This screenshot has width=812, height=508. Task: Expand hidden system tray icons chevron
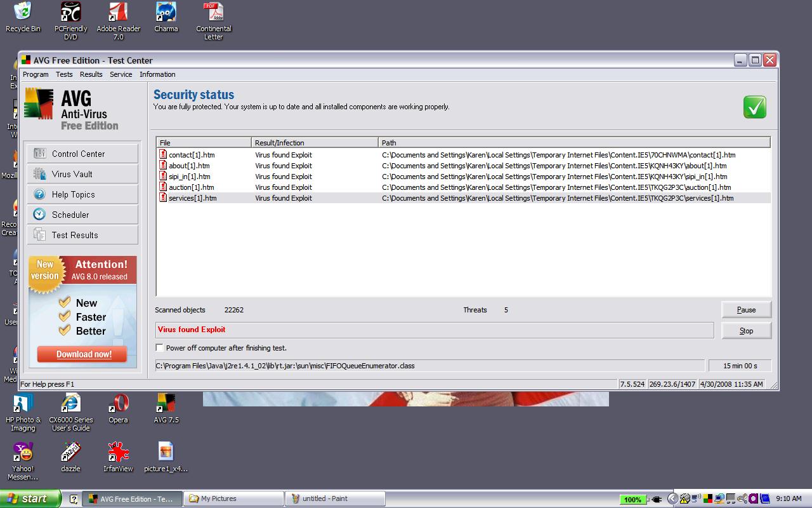point(672,499)
